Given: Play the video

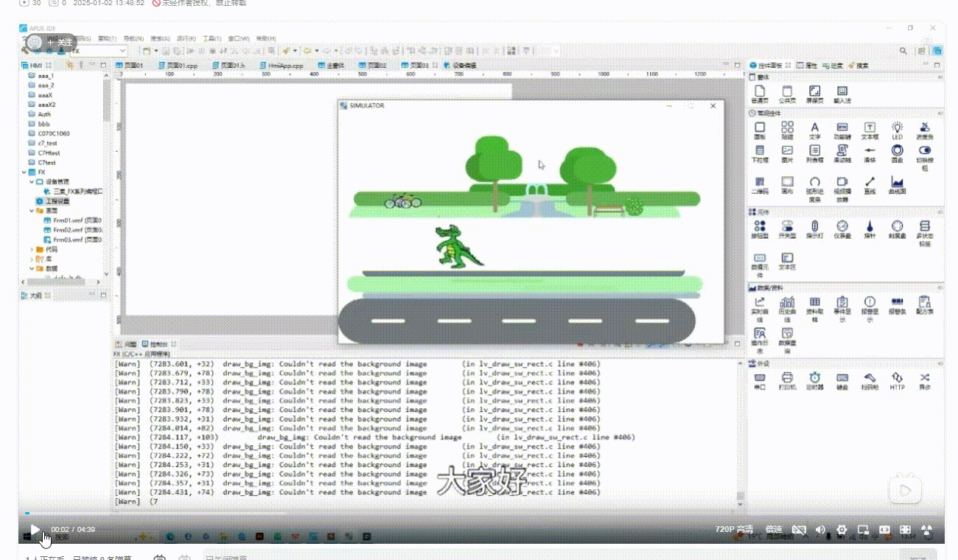Looking at the screenshot, I should click(x=35, y=530).
